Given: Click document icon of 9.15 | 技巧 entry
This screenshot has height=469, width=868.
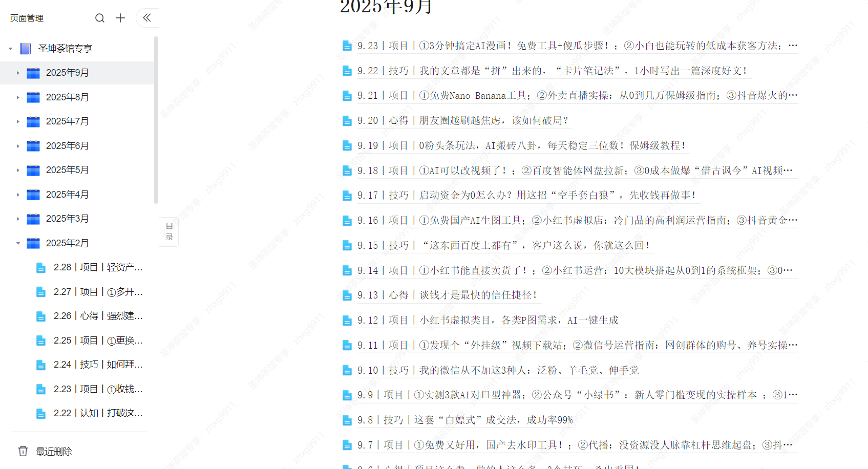Looking at the screenshot, I should coord(347,246).
